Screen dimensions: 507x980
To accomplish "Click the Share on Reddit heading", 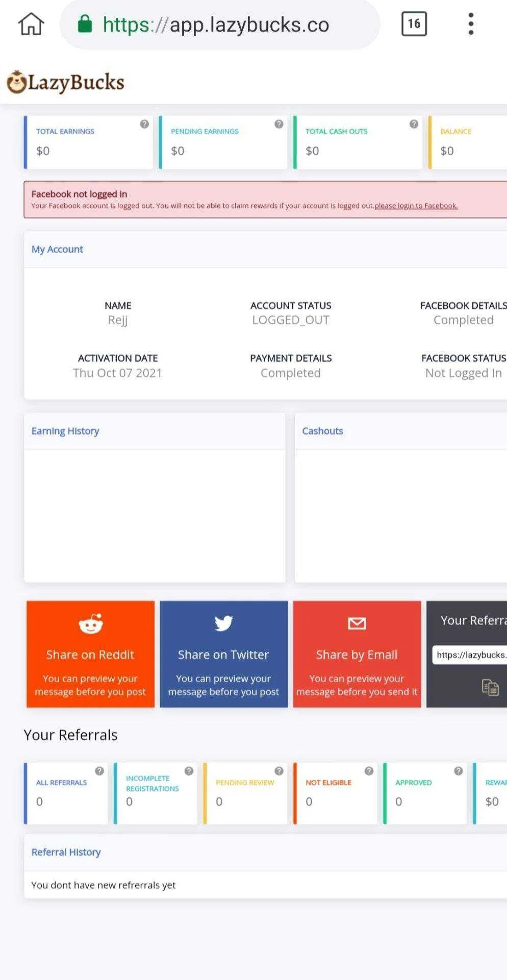I will (x=90, y=655).
